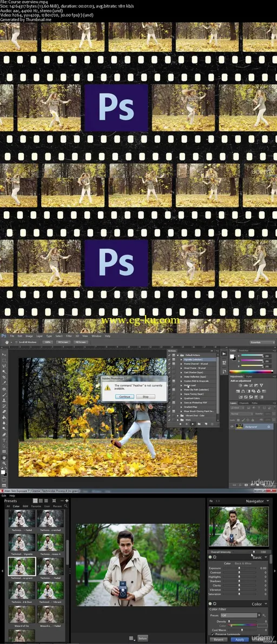Select the Rectangular Marquee tool
Viewport: 277px width, 644px height.
pos(4,360)
